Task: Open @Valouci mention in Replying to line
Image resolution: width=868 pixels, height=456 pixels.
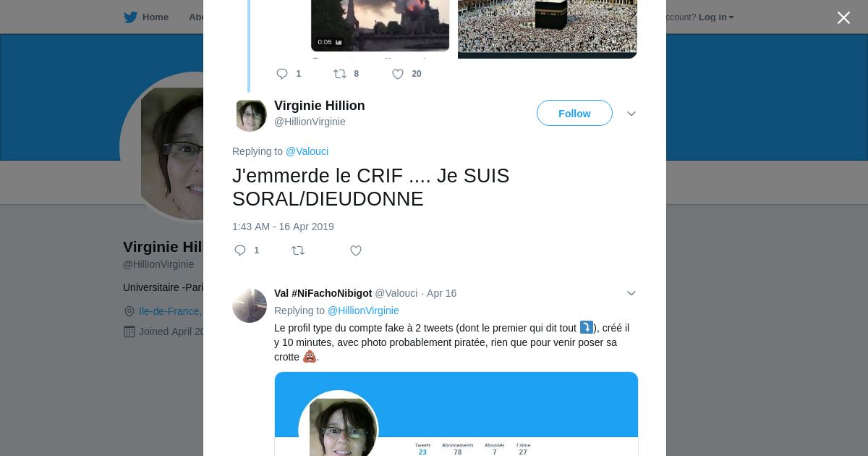Action: tap(307, 151)
